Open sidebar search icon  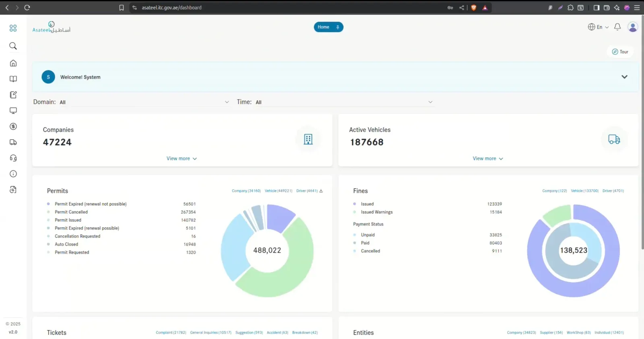(x=13, y=46)
